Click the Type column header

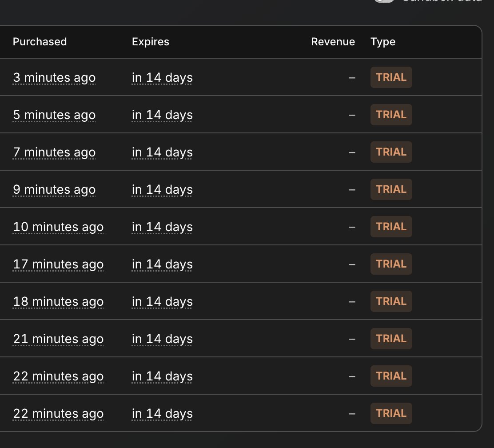click(382, 42)
